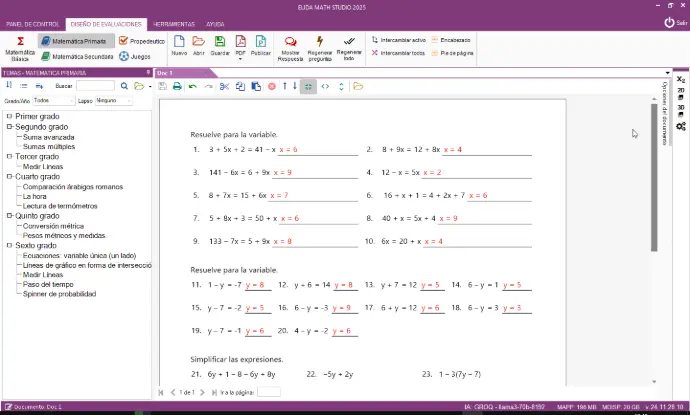Viewport: 690px width, 415px height.
Task: Click document vertical scrollbar thumb
Action: tap(654, 177)
